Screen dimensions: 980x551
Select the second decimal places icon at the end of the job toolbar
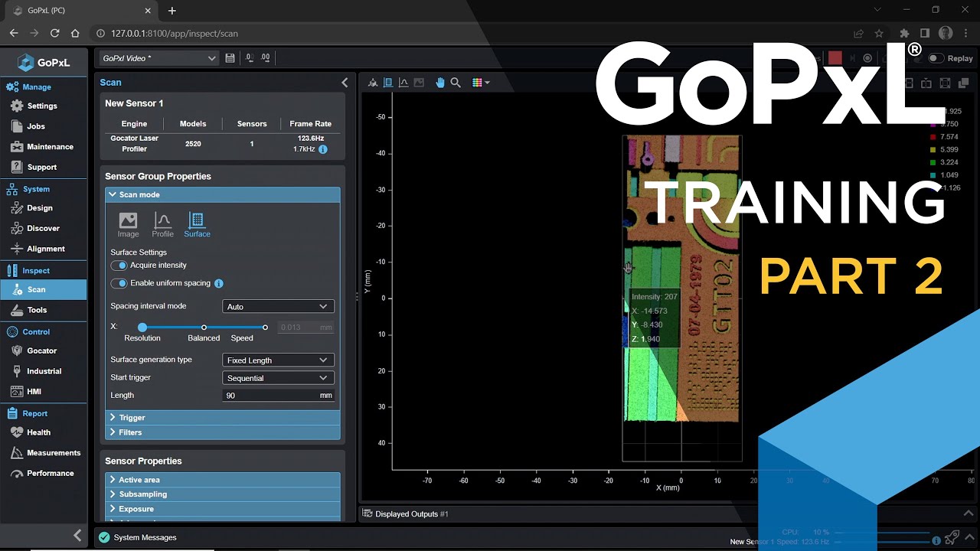tap(265, 58)
